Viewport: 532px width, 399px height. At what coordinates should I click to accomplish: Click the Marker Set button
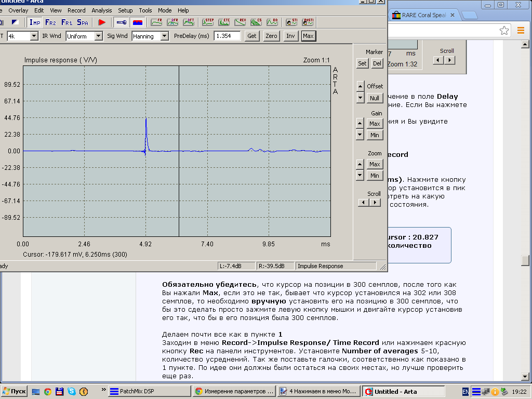pos(362,63)
